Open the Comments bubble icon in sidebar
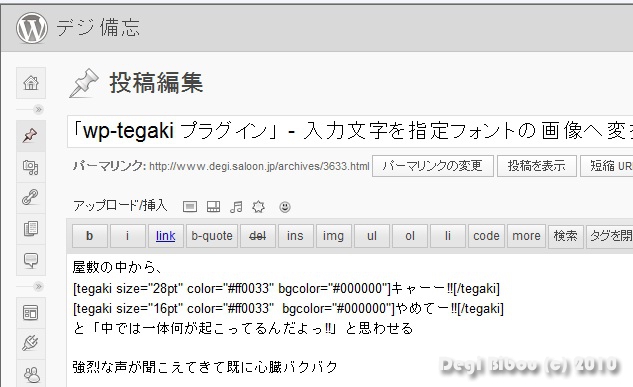The height and width of the screenshot is (387, 633). click(31, 260)
